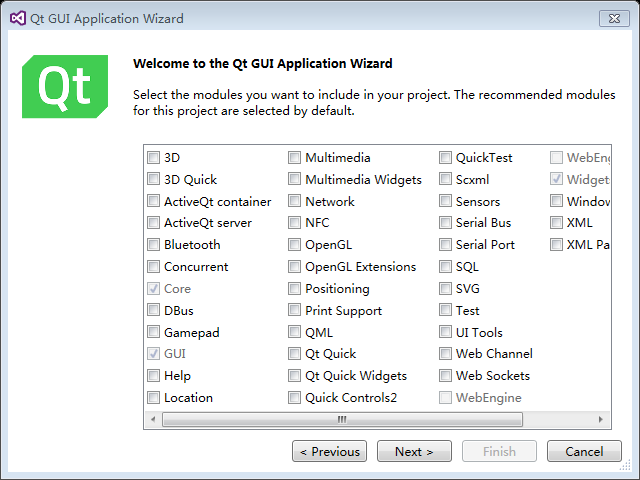This screenshot has width=640, height=480.
Task: Select the Multimedia checkbox
Action: 294,158
